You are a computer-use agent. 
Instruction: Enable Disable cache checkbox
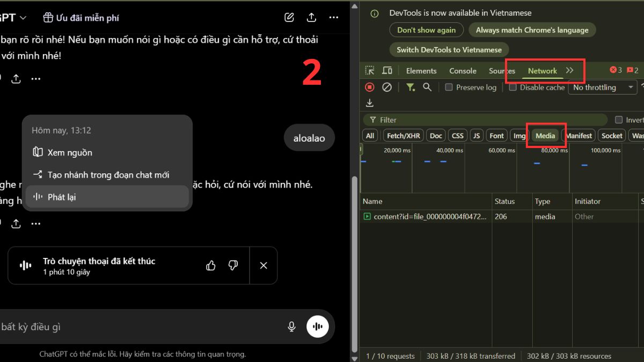coord(513,87)
